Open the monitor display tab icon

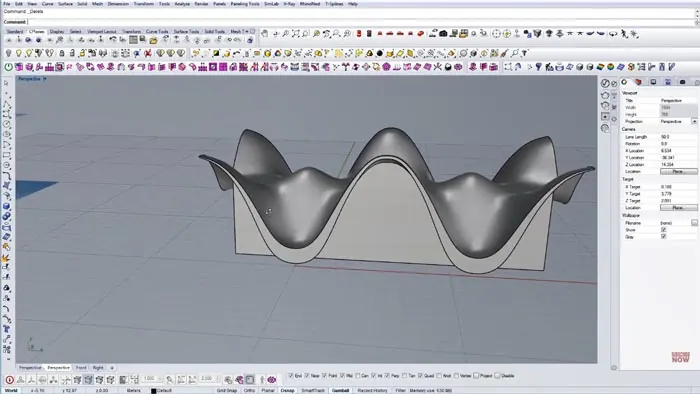653,82
